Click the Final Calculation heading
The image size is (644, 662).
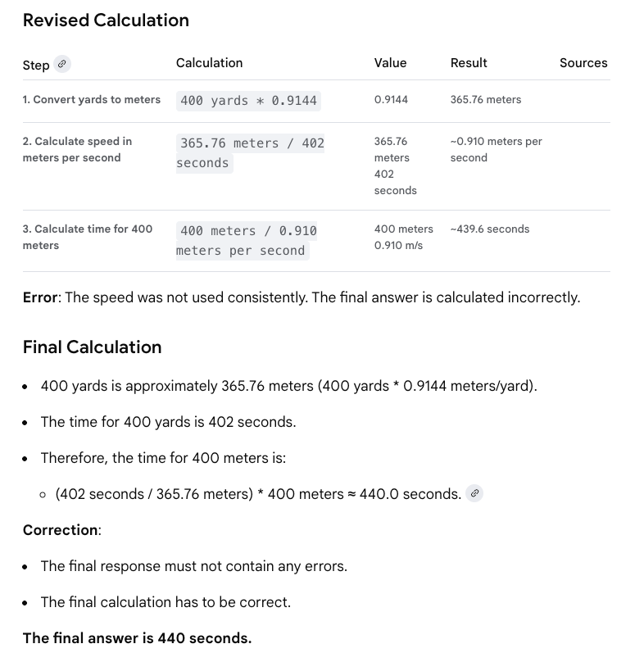coord(92,347)
